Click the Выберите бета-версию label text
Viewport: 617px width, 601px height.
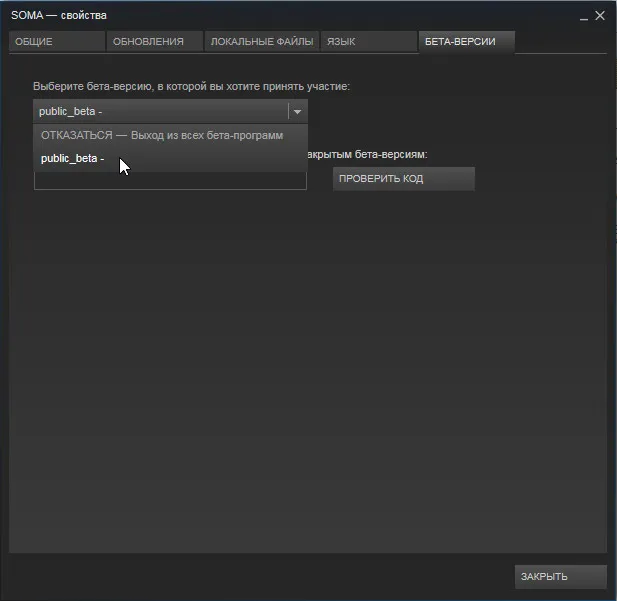pos(190,87)
